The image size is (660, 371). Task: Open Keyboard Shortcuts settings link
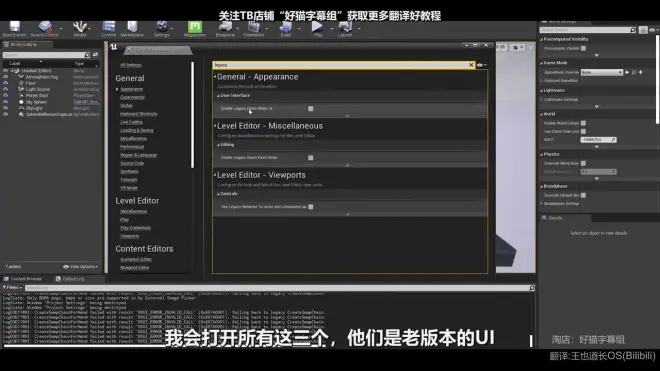(x=139, y=114)
